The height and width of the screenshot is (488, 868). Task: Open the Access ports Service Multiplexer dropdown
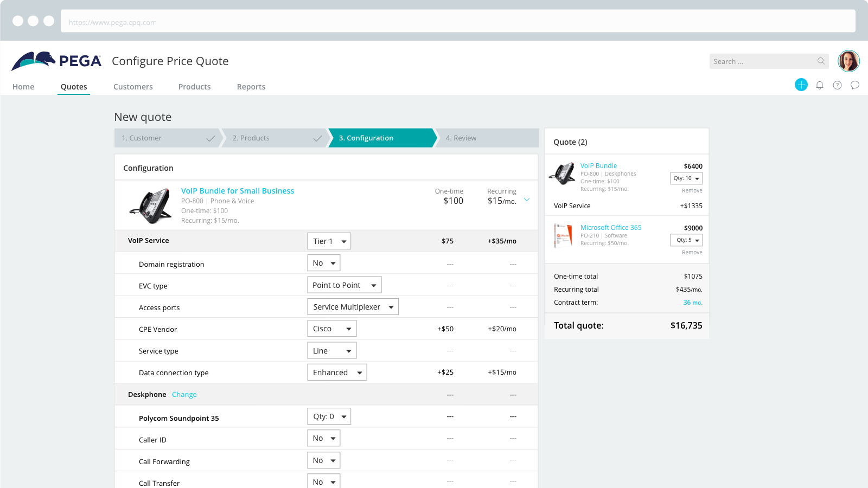(353, 307)
